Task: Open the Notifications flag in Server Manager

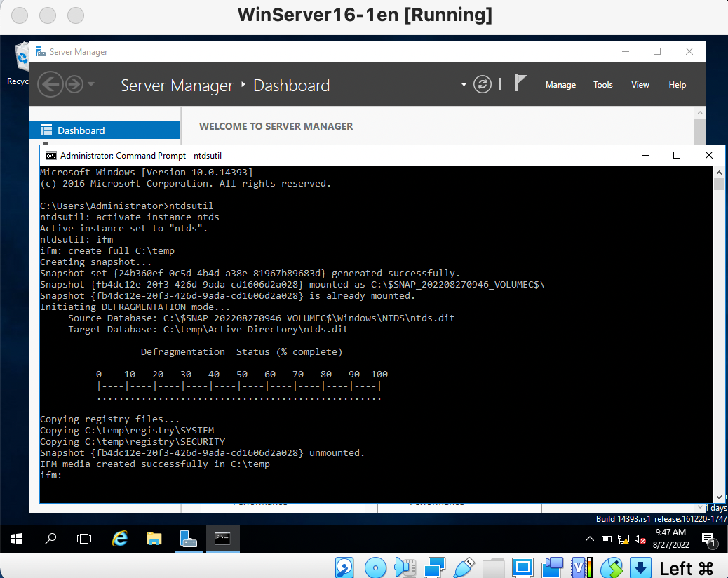Action: [x=520, y=84]
